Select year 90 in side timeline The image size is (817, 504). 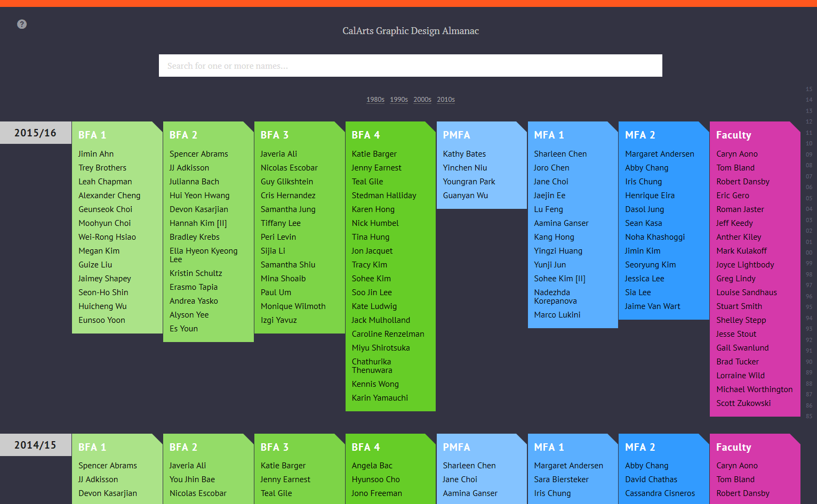pyautogui.click(x=809, y=362)
